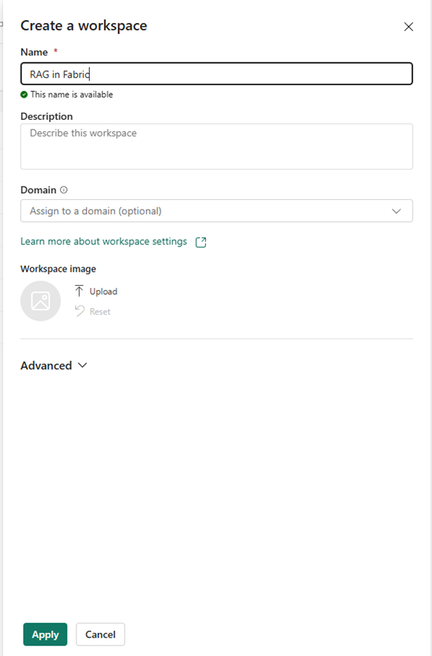The image size is (432, 656).
Task: Expand the Advanced section
Action: point(54,366)
